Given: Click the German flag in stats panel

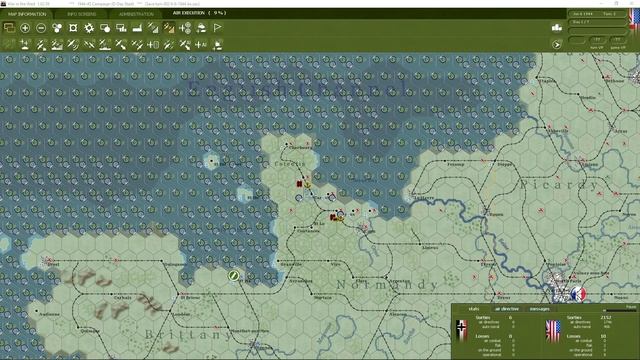Looking at the screenshot, I should (462, 330).
